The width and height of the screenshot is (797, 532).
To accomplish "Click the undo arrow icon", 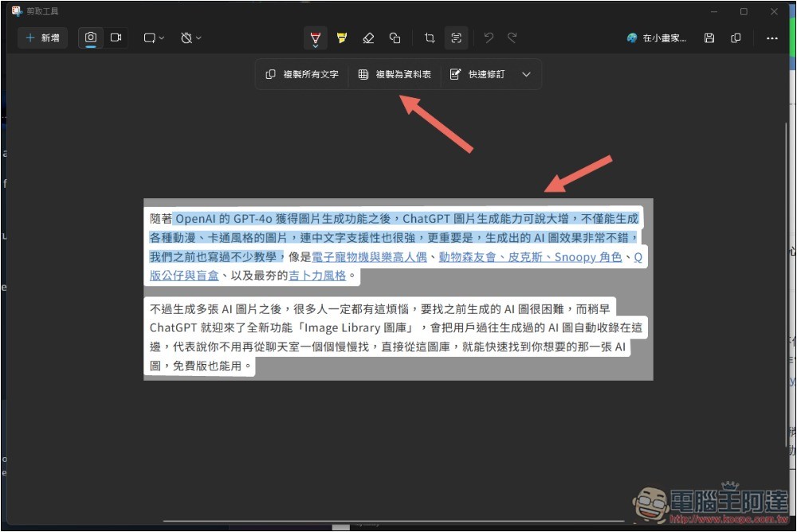I will click(489, 37).
